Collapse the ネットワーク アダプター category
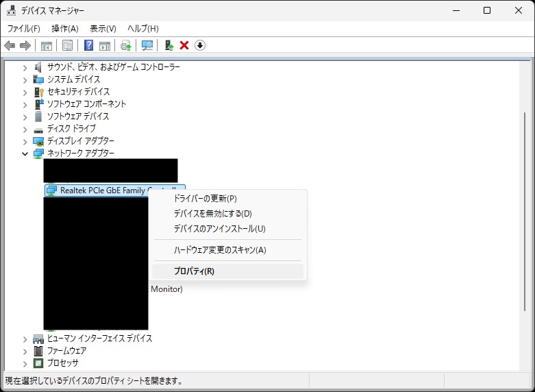This screenshot has width=535, height=392. 25,154
